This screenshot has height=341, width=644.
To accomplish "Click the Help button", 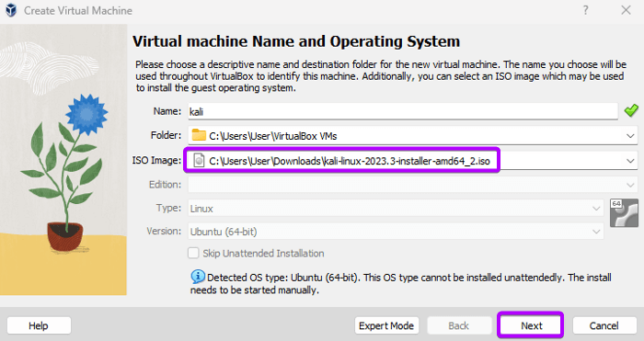I will (x=39, y=325).
